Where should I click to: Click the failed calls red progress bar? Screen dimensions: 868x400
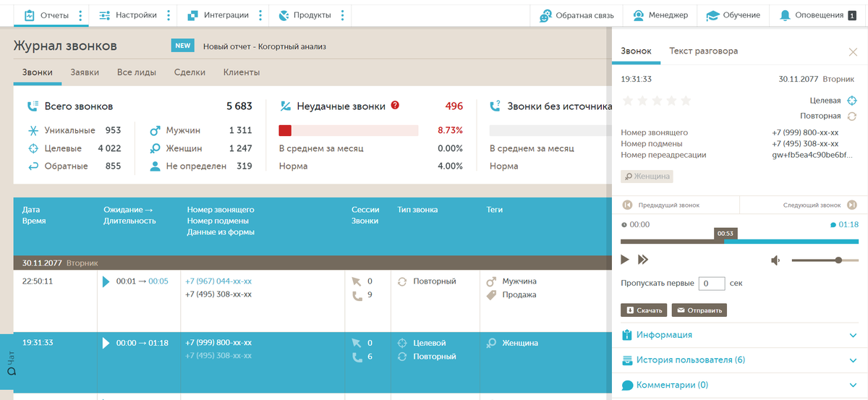[349, 131]
